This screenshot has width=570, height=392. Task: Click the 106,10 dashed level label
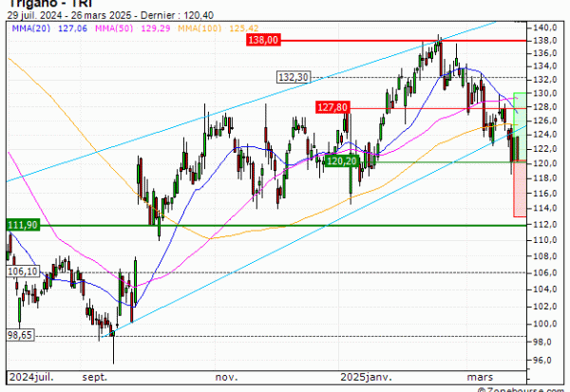(23, 271)
